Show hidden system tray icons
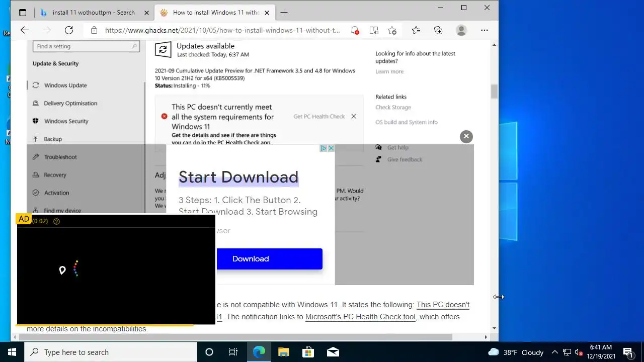This screenshot has height=362, width=644. tap(554, 352)
